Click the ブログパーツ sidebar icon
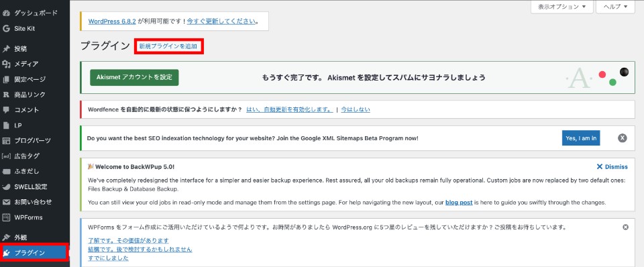644x267 pixels. (x=6, y=140)
